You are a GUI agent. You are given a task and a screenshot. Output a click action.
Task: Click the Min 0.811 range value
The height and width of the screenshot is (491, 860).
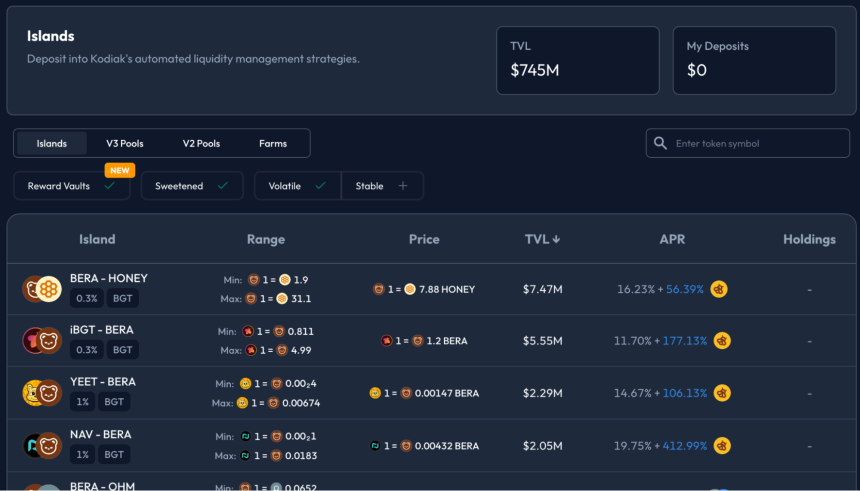click(301, 331)
